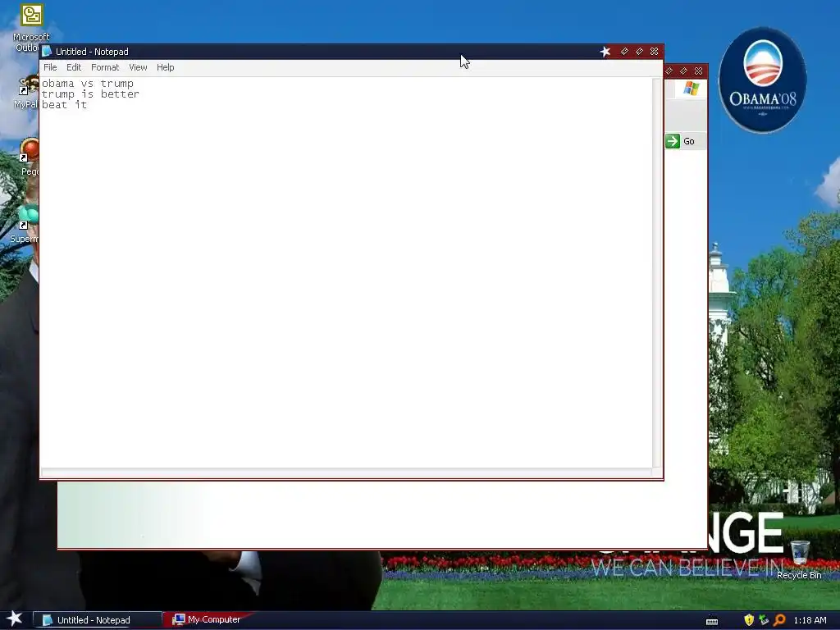Select the Recycle Bin desktop icon
This screenshot has height=630, width=840.
(799, 559)
